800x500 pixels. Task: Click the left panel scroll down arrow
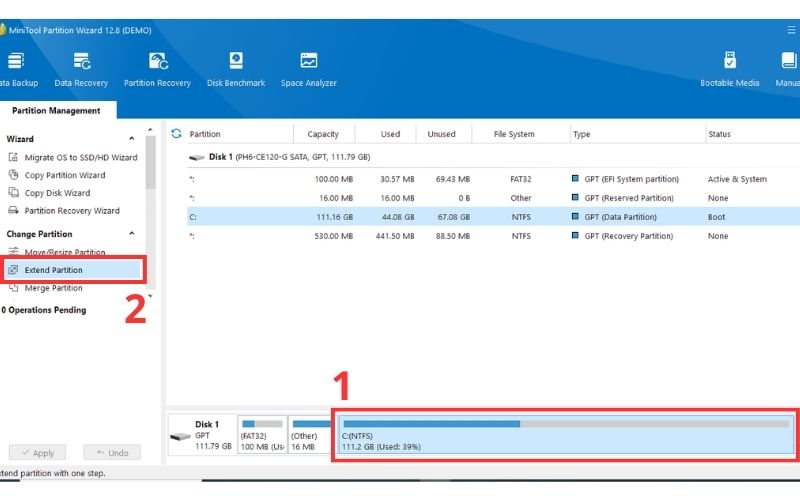tap(150, 296)
